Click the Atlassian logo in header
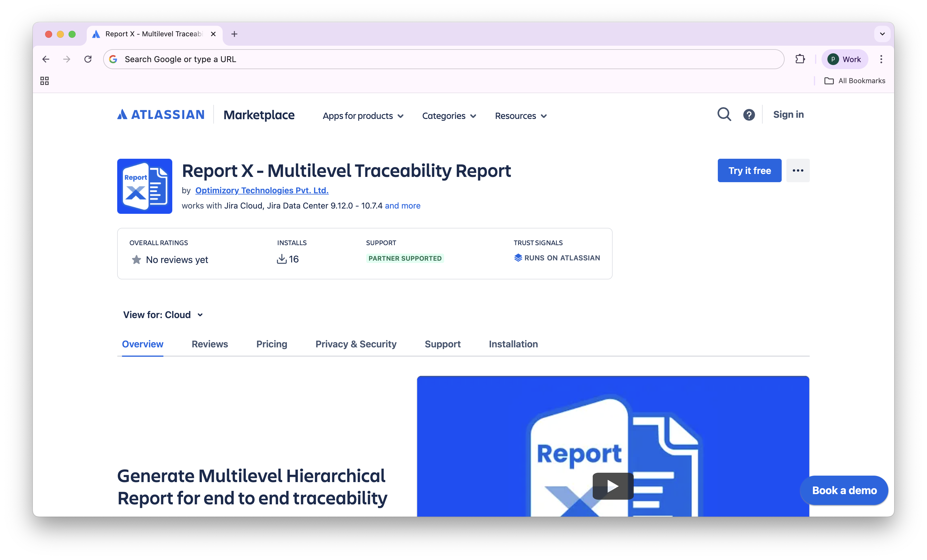Screen dimensions: 927x560 [x=161, y=114]
